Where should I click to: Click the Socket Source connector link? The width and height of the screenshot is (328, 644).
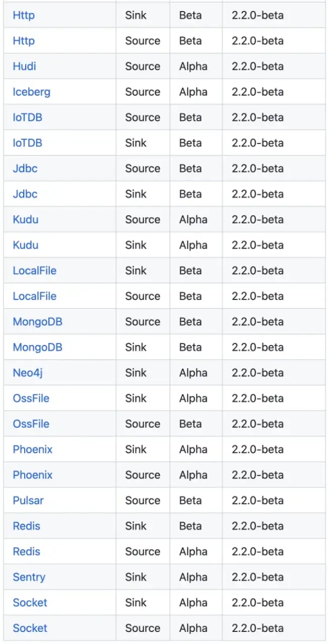tap(30, 628)
